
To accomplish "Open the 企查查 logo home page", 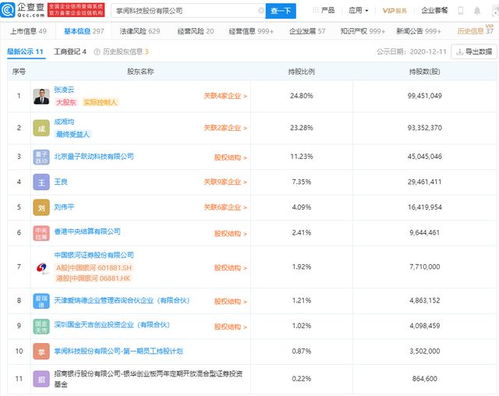I will 23,10.
